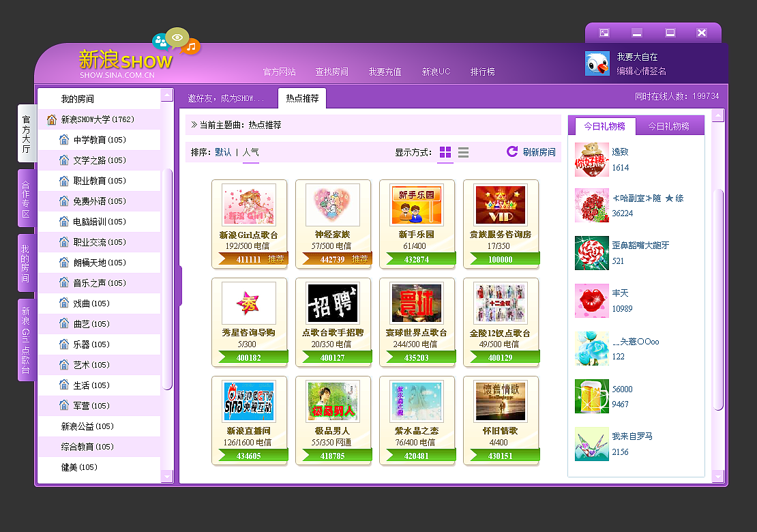Click 刷新房间 text link

pyautogui.click(x=539, y=152)
